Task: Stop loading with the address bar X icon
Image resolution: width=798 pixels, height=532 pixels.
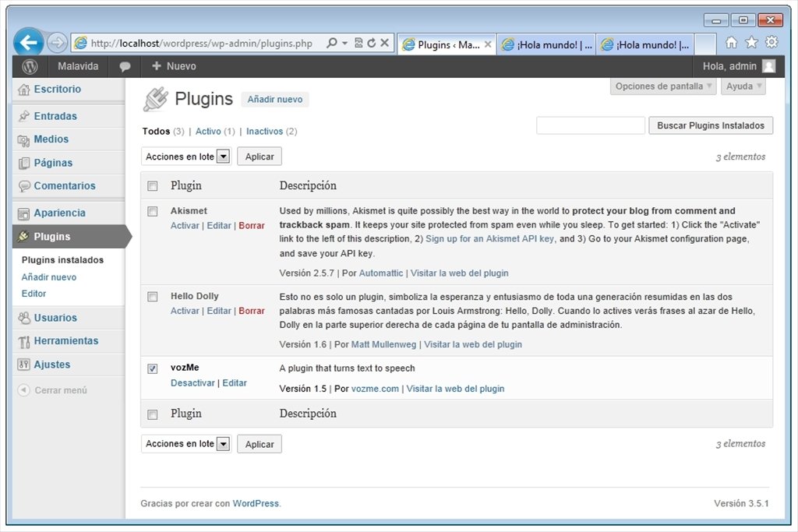Action: coord(385,43)
